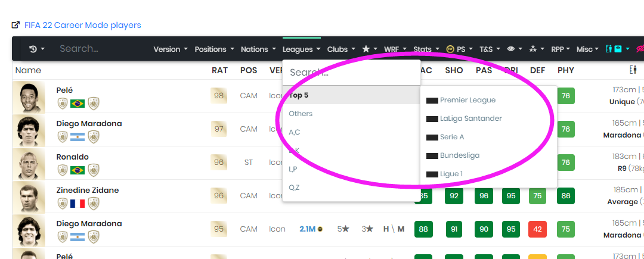Open the Clubs filter dropdown

(x=341, y=49)
